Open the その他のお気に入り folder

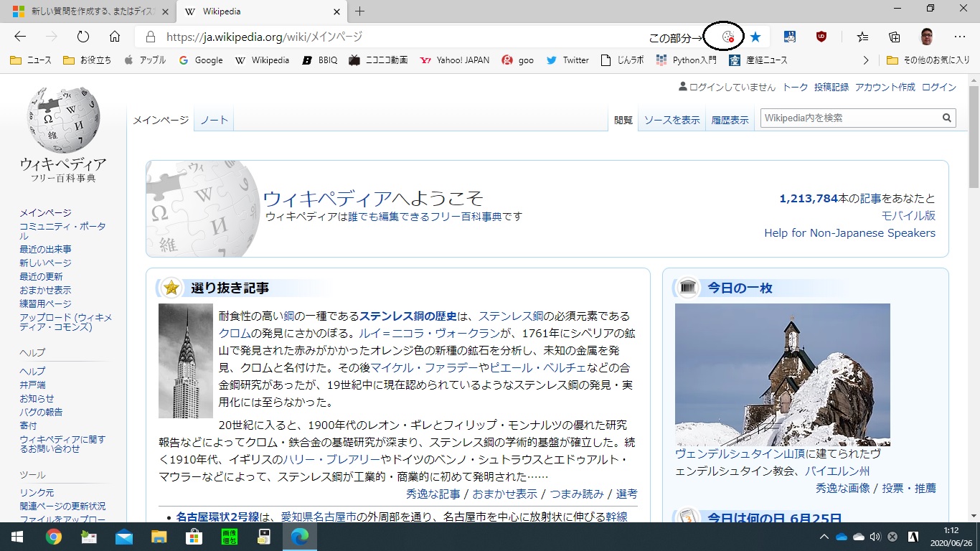tap(928, 60)
